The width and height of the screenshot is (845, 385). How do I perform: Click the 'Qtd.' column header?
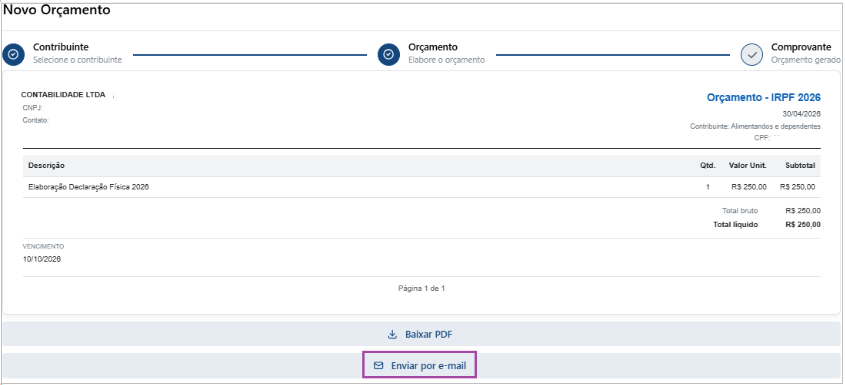[x=708, y=165]
